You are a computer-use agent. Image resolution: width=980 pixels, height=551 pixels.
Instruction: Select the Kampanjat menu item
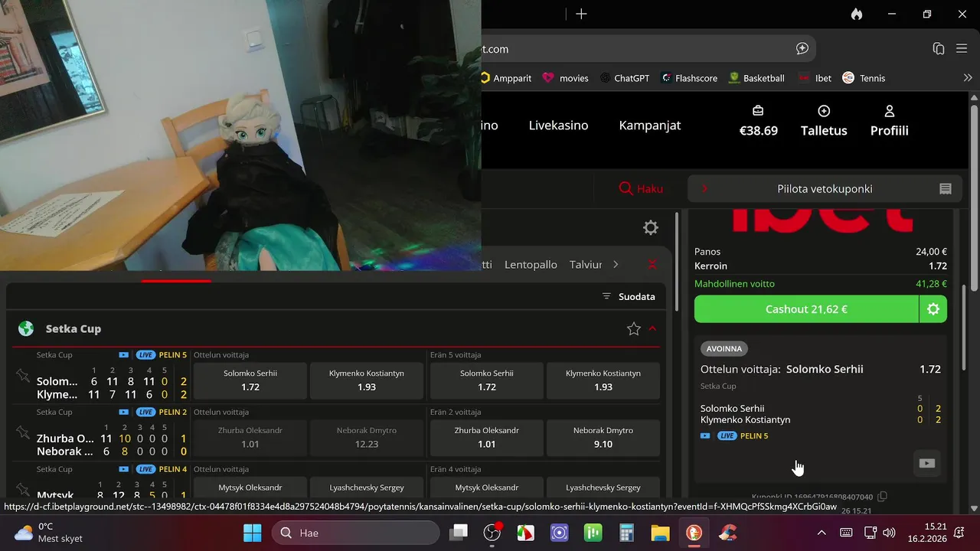click(649, 126)
